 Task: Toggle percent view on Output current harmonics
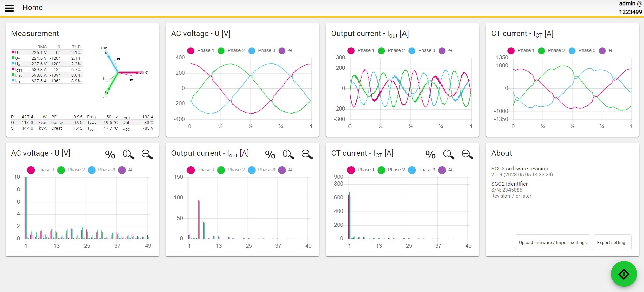270,154
